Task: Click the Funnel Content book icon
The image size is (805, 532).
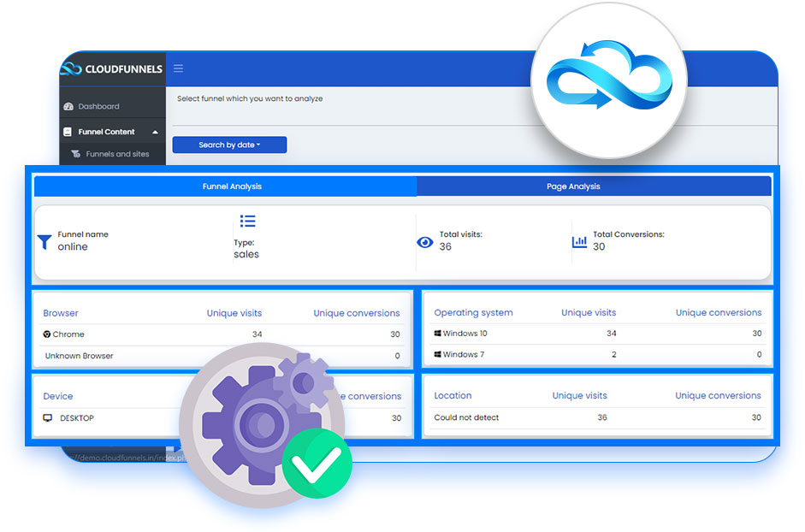Action: 68,132
